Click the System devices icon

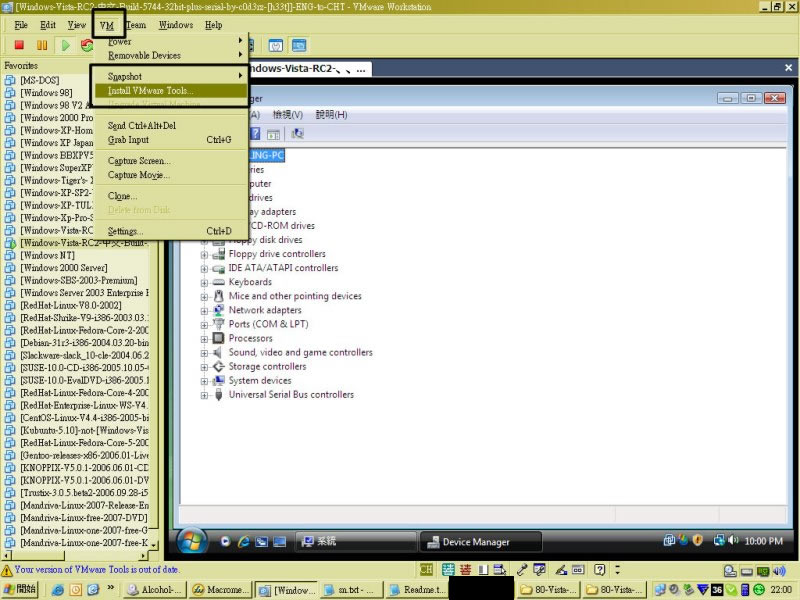pyautogui.click(x=218, y=380)
